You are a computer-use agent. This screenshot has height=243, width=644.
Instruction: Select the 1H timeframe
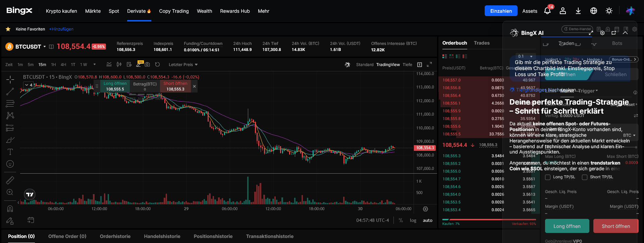53,65
